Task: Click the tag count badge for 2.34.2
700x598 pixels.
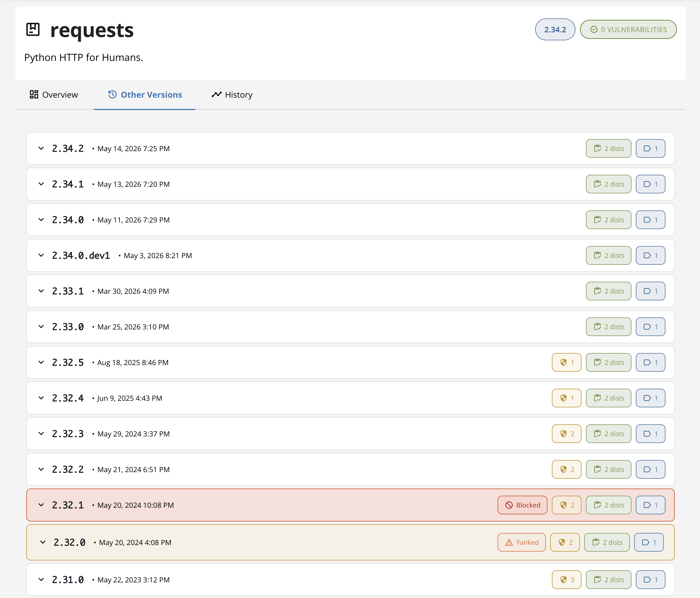Action: pos(650,148)
